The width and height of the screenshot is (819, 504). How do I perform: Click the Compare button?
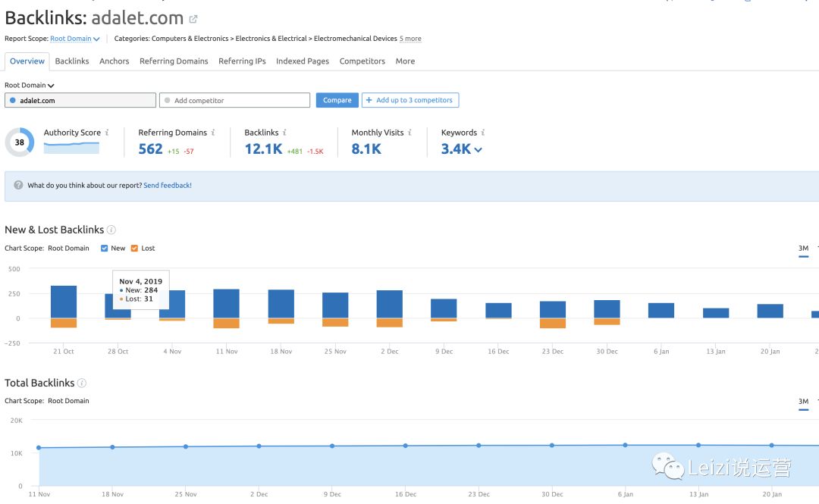click(x=337, y=100)
